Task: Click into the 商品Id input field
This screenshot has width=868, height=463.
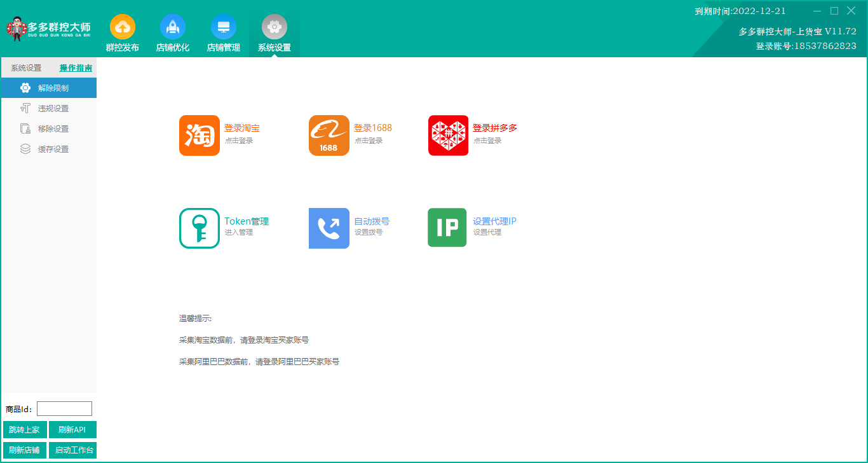Action: [x=64, y=409]
